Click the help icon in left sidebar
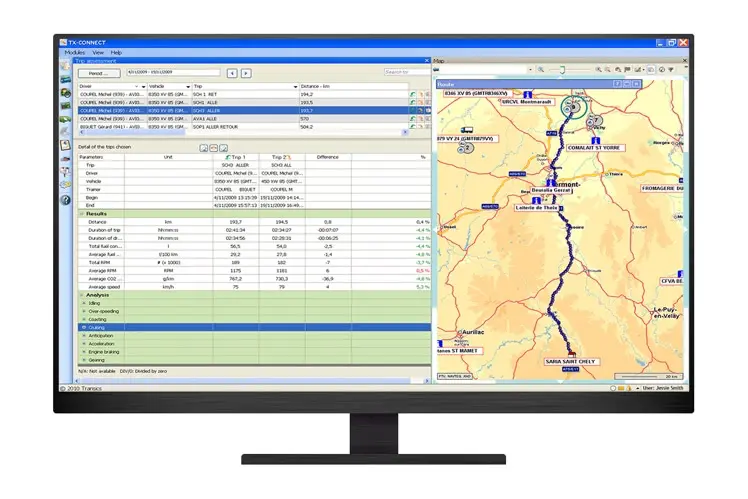 tap(66, 199)
